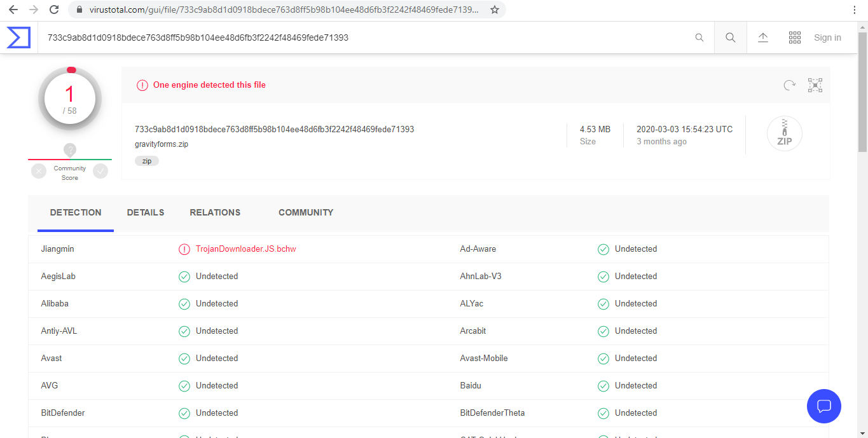Click Antiy-AVL engine name
The height and width of the screenshot is (438, 868).
(x=59, y=331)
